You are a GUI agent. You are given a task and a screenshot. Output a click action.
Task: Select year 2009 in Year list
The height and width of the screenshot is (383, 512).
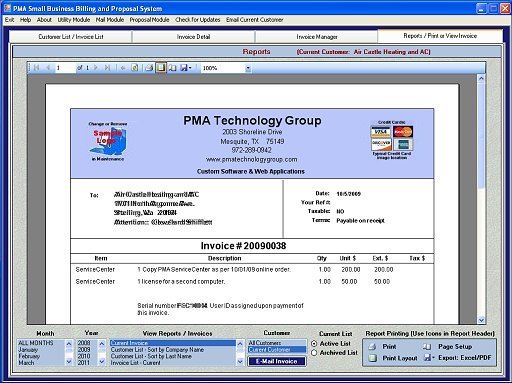87,349
